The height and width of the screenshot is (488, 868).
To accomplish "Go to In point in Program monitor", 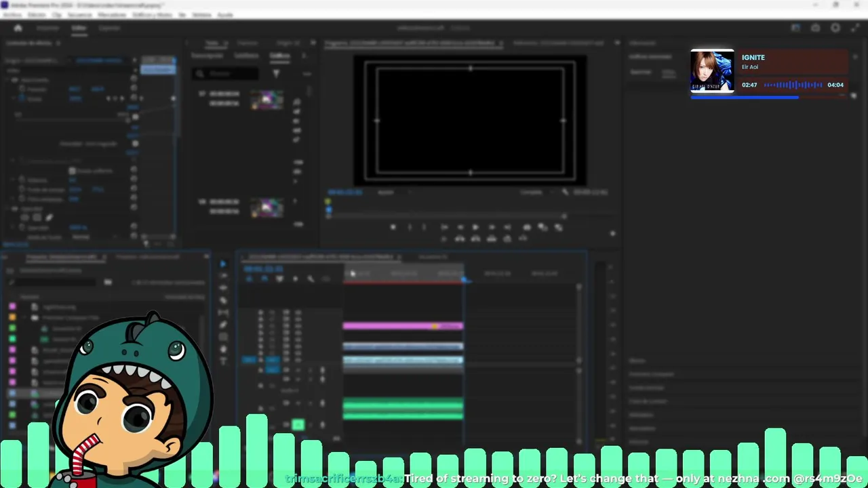I will pos(444,228).
